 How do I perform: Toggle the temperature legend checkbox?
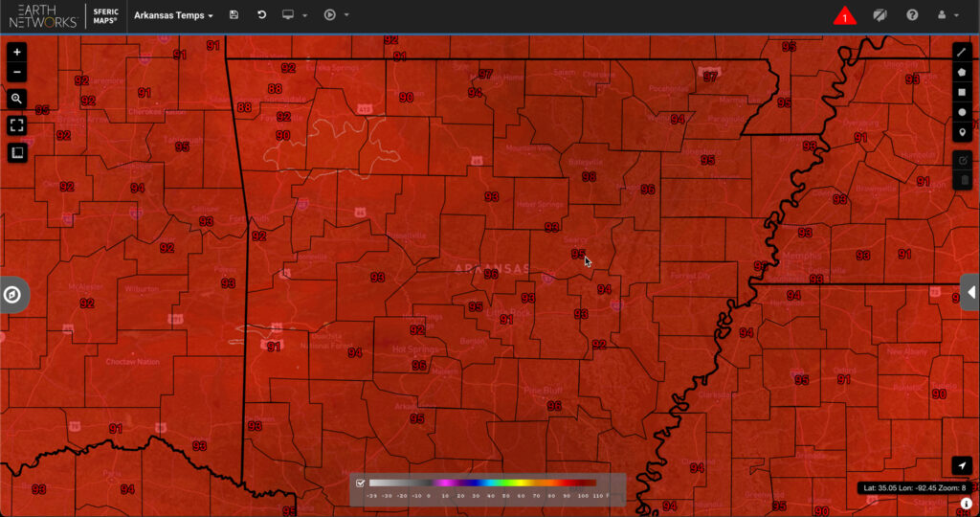click(x=361, y=483)
